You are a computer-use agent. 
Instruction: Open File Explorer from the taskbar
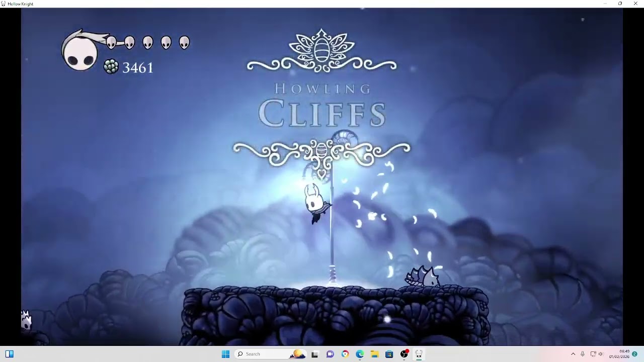pos(374,354)
